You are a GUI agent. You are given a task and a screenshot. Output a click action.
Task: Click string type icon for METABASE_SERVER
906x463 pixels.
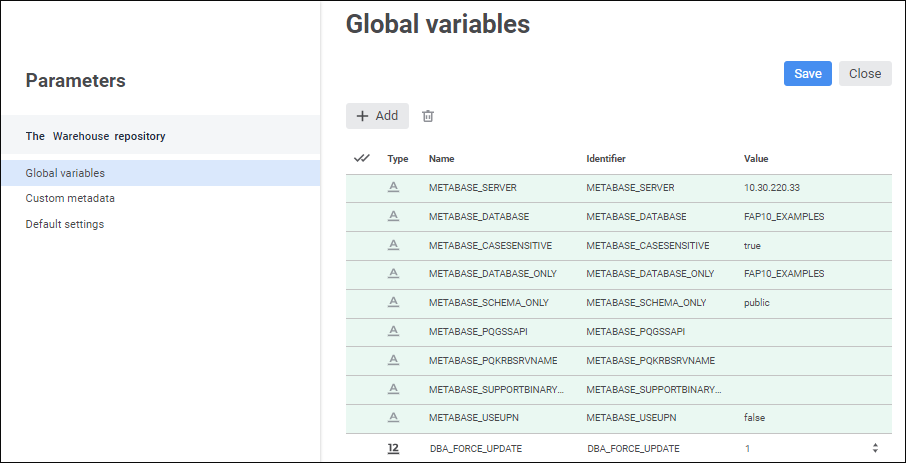tap(394, 188)
